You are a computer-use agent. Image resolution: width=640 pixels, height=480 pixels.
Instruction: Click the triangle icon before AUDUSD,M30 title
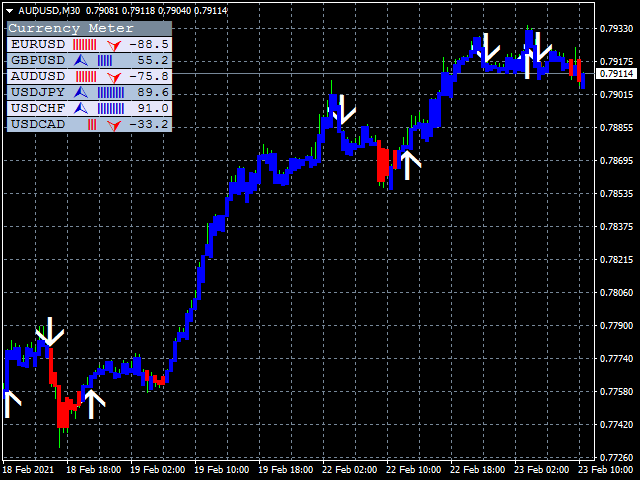[9, 11]
